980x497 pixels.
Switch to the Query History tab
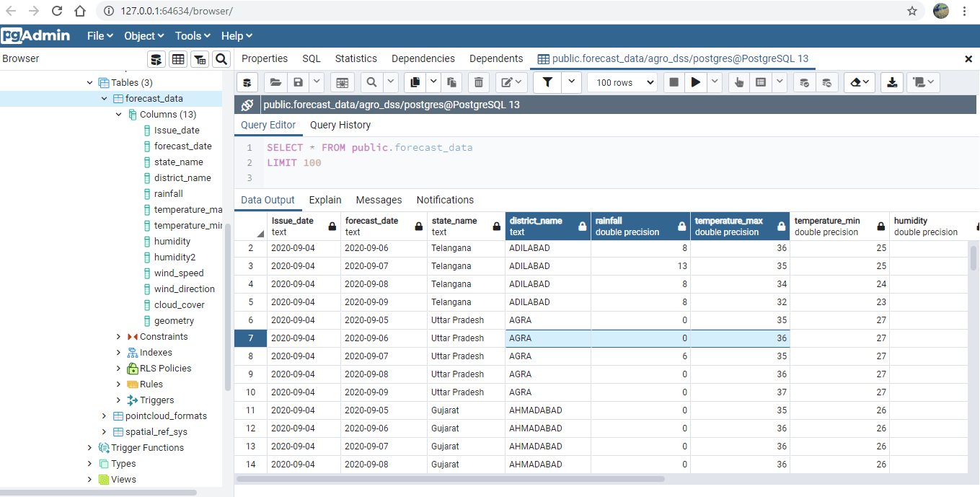pos(340,125)
